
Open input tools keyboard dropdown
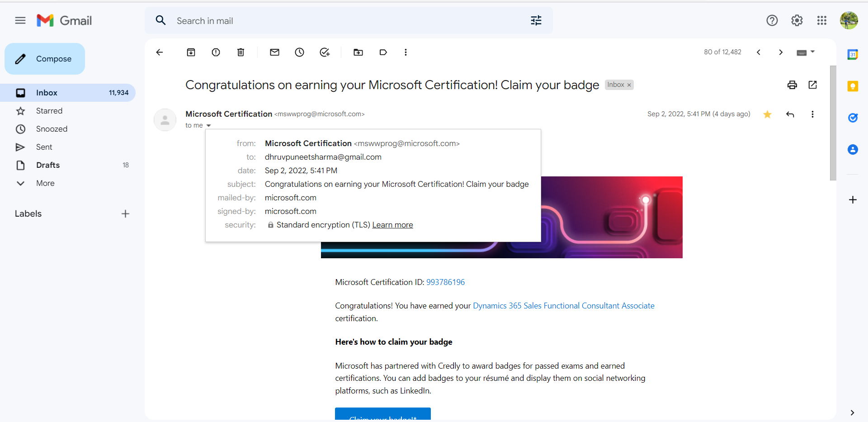pos(806,52)
